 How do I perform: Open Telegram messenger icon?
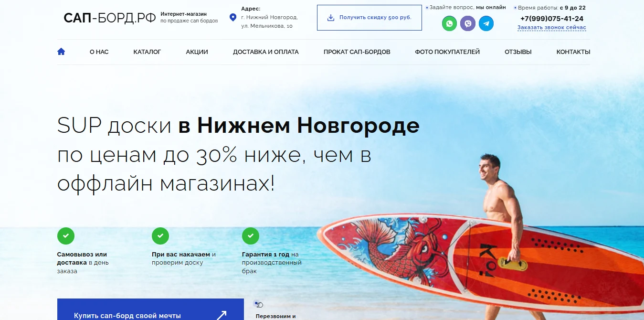486,23
